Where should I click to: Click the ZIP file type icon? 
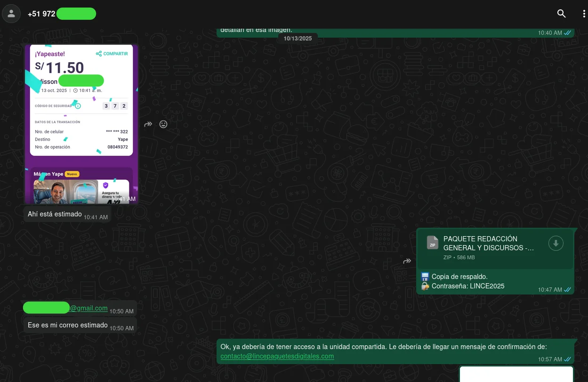[432, 243]
